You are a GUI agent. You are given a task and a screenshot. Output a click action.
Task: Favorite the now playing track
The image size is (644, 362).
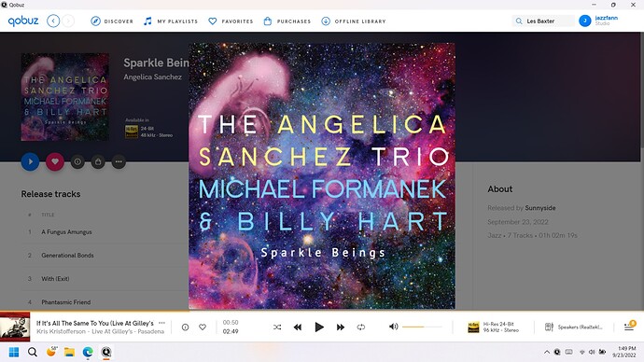tap(203, 327)
